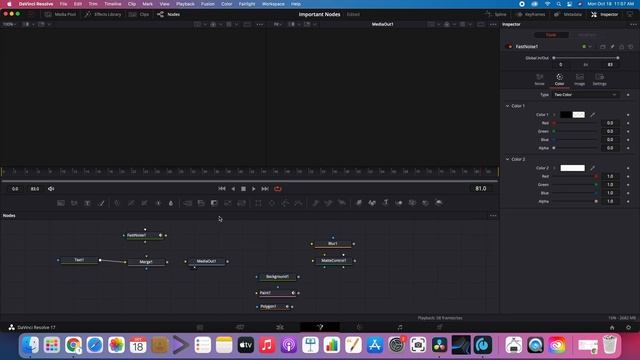Toggle loop playback
The height and width of the screenshot is (360, 640).
pyautogui.click(x=278, y=189)
